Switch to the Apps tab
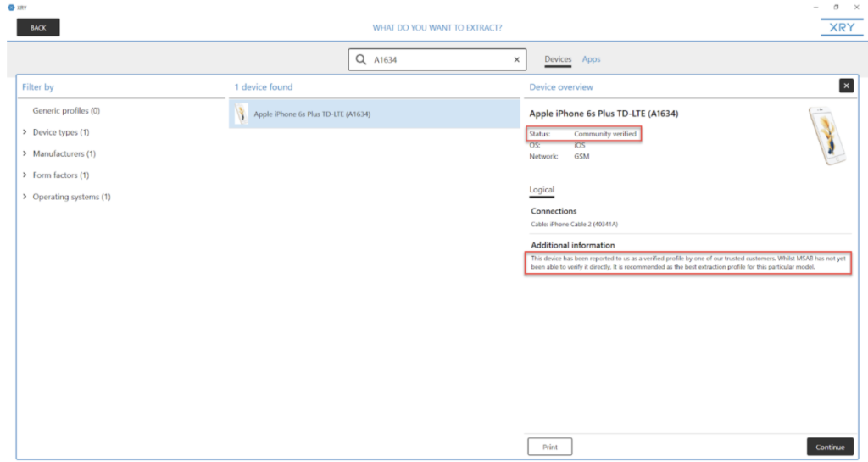The image size is (868, 462). coord(591,59)
